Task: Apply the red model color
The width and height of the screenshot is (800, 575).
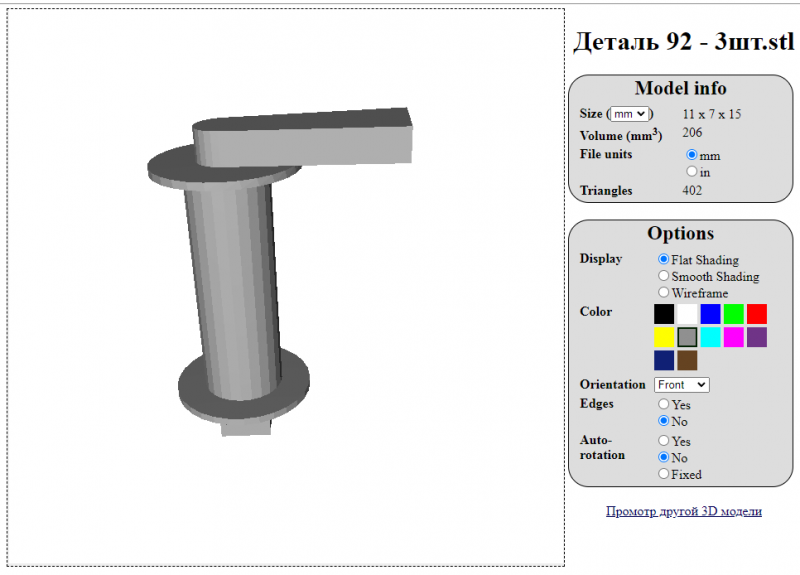Action: (x=757, y=314)
